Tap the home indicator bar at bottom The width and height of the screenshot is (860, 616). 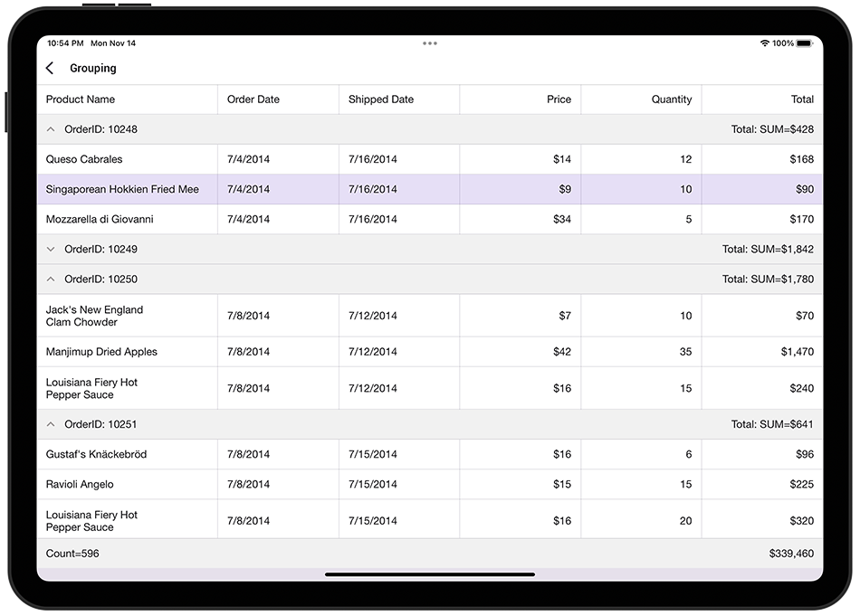(430, 575)
